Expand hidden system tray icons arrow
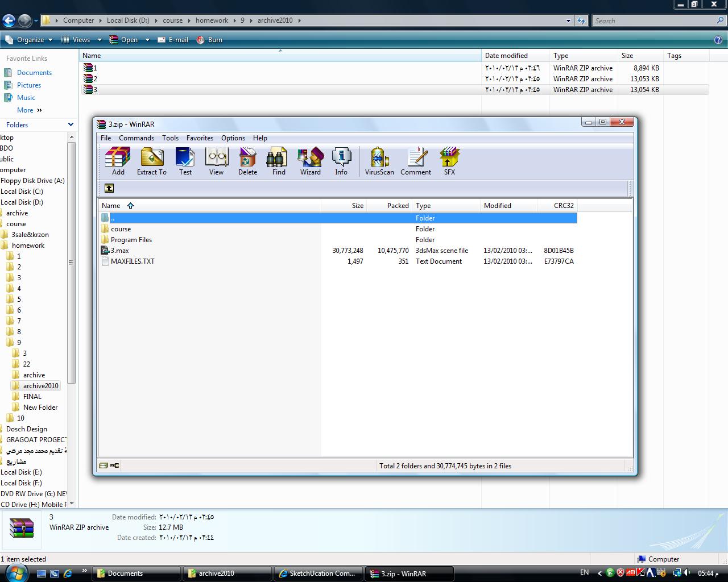Image resolution: width=728 pixels, height=582 pixels. (599, 573)
